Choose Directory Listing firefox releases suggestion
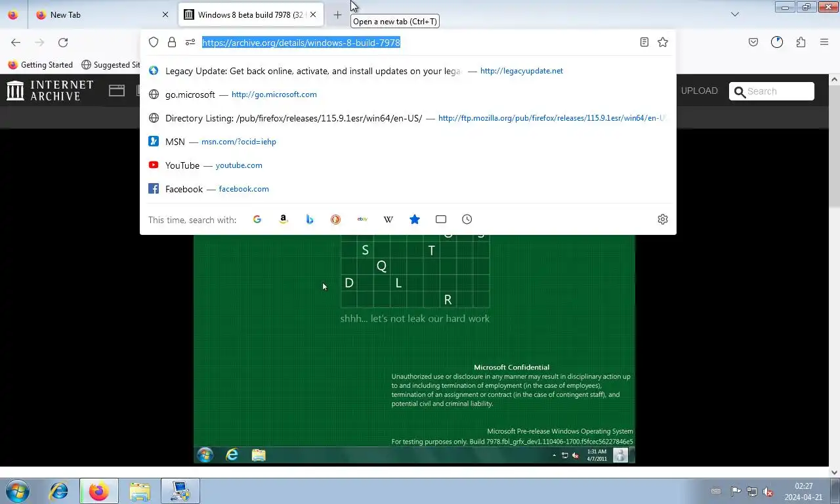This screenshot has width=840, height=504. 408,118
